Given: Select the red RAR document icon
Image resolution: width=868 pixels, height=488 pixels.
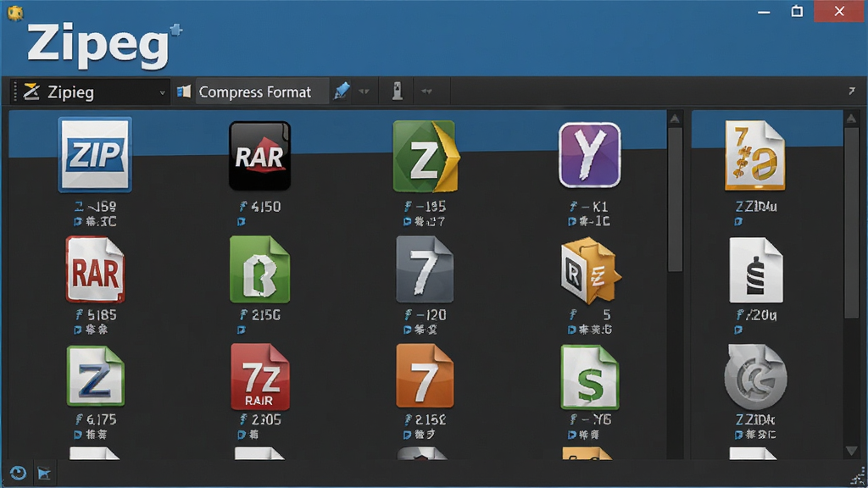Looking at the screenshot, I should click(x=95, y=269).
